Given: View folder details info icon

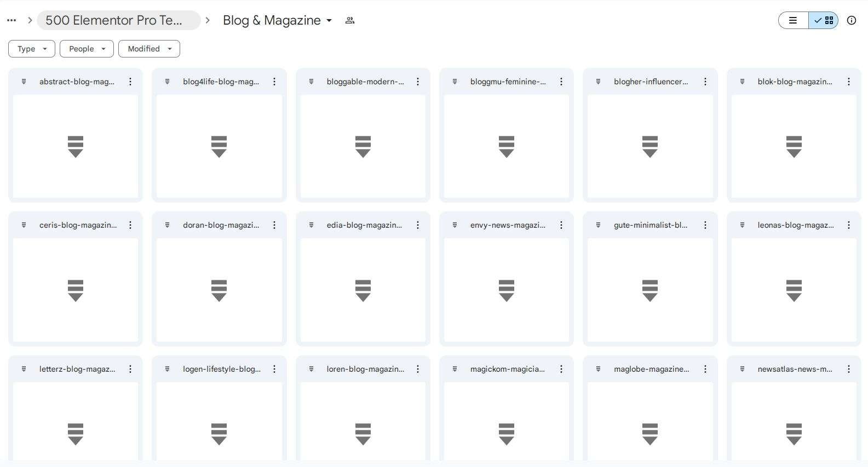Looking at the screenshot, I should pyautogui.click(x=852, y=20).
